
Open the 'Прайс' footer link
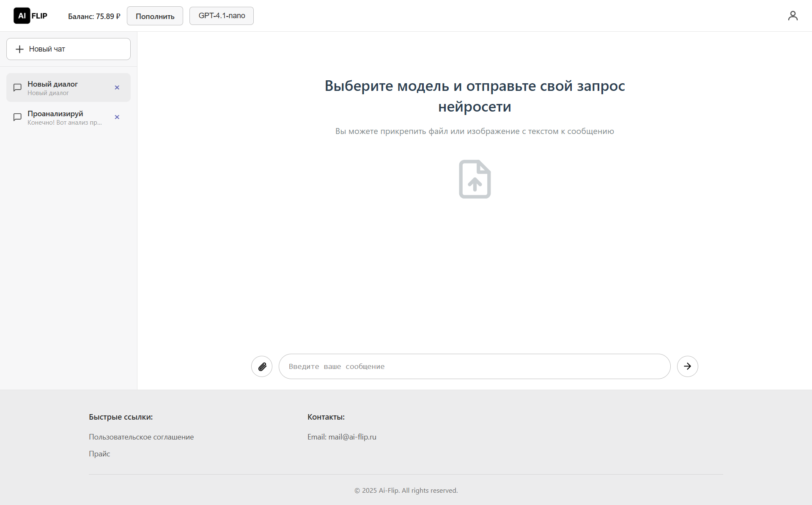pyautogui.click(x=99, y=454)
